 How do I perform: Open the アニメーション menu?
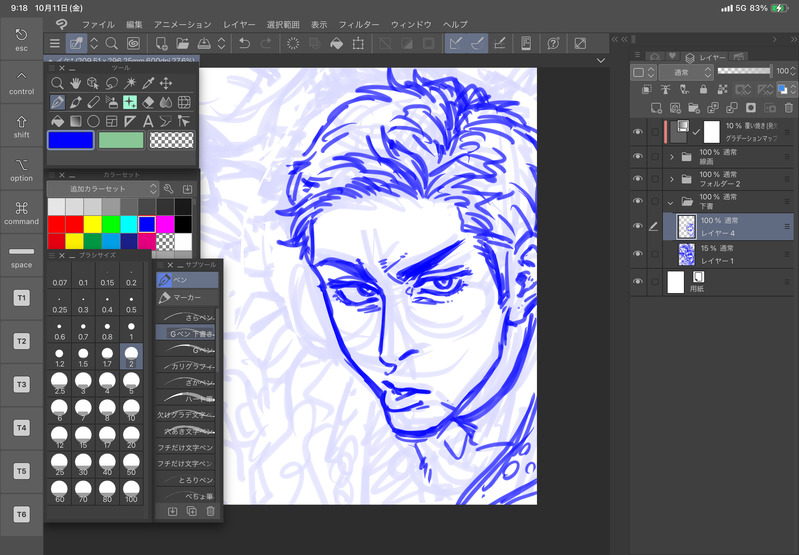click(x=184, y=24)
